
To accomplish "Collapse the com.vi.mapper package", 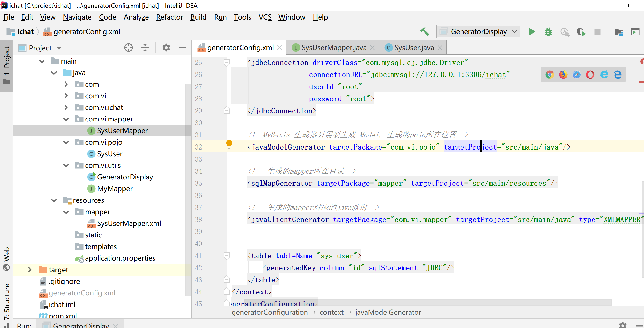I will tap(66, 119).
